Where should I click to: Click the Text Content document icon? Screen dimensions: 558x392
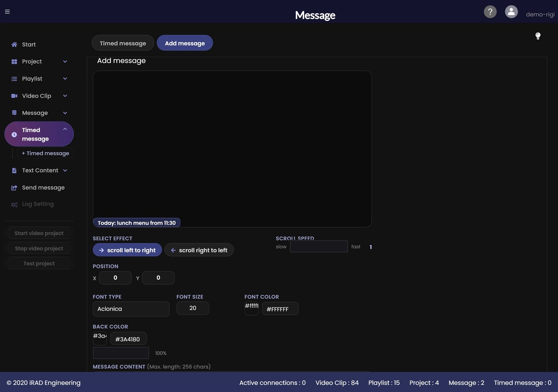click(14, 170)
